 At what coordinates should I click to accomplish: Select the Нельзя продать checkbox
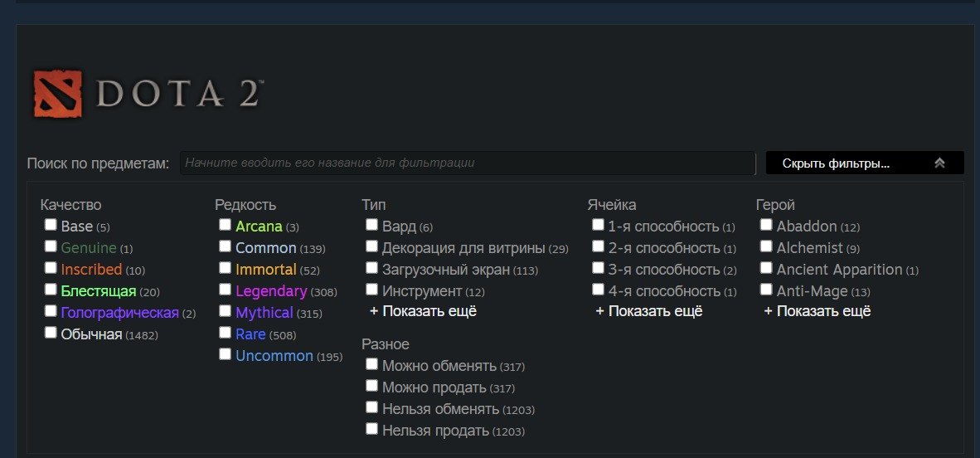pos(372,429)
